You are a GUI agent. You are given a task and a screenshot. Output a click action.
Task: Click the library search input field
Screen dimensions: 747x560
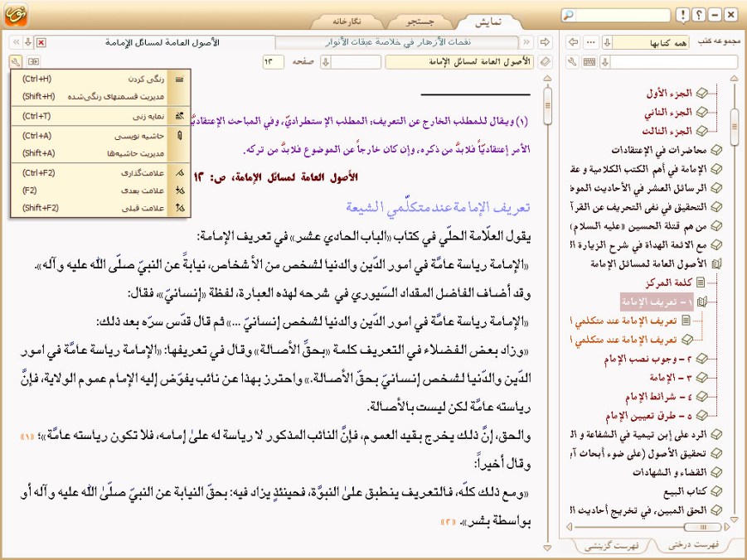(x=674, y=62)
